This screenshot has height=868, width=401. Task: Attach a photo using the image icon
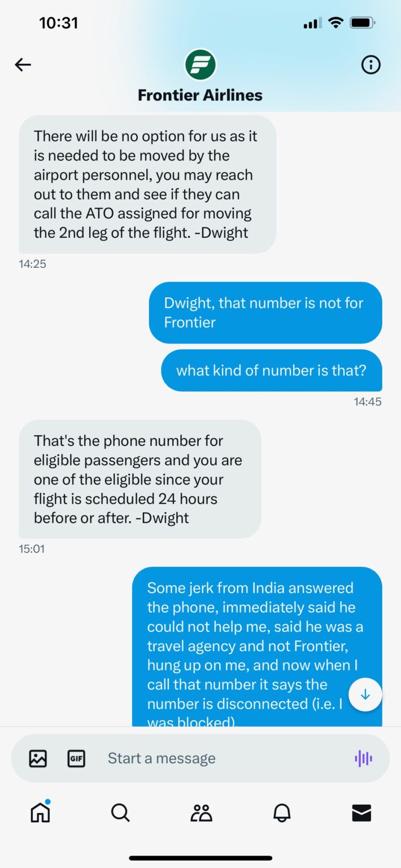pos(38,758)
